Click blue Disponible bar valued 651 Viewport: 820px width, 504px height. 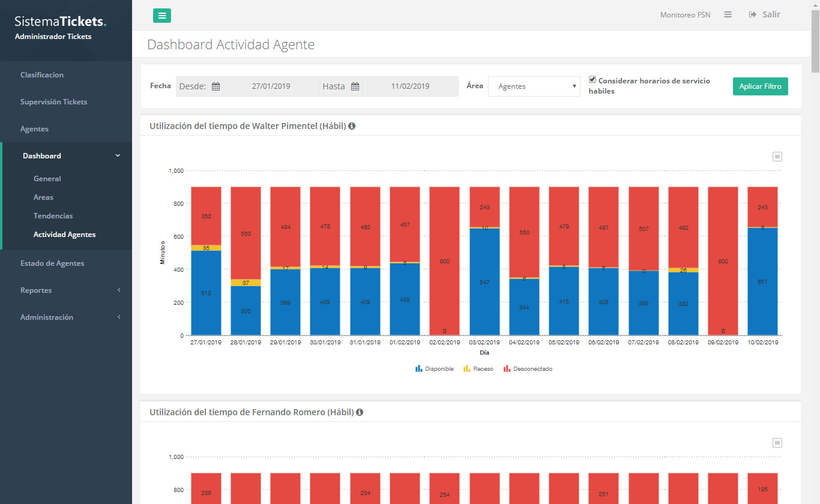(x=762, y=281)
